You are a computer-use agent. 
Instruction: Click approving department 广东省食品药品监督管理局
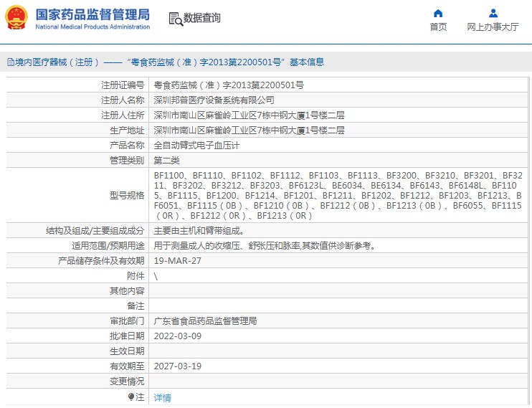point(205,321)
